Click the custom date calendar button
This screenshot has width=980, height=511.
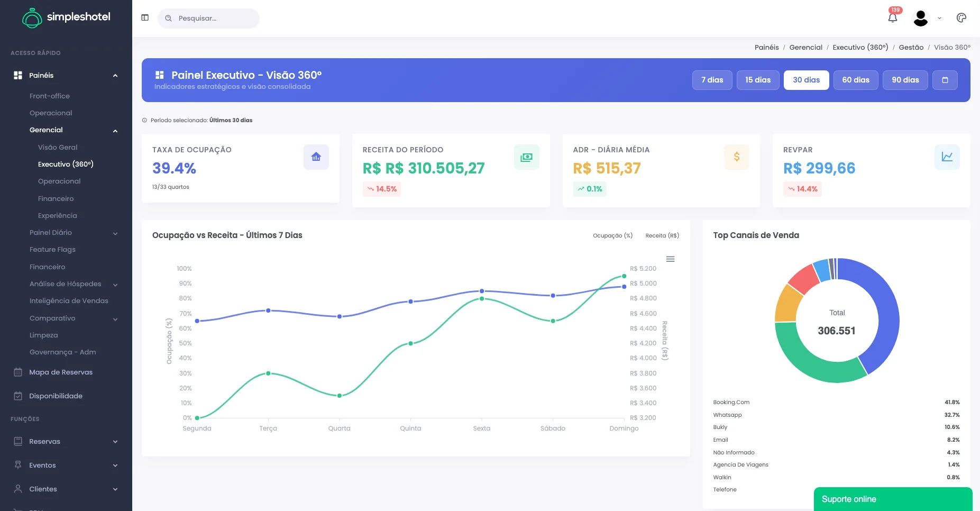click(x=945, y=80)
